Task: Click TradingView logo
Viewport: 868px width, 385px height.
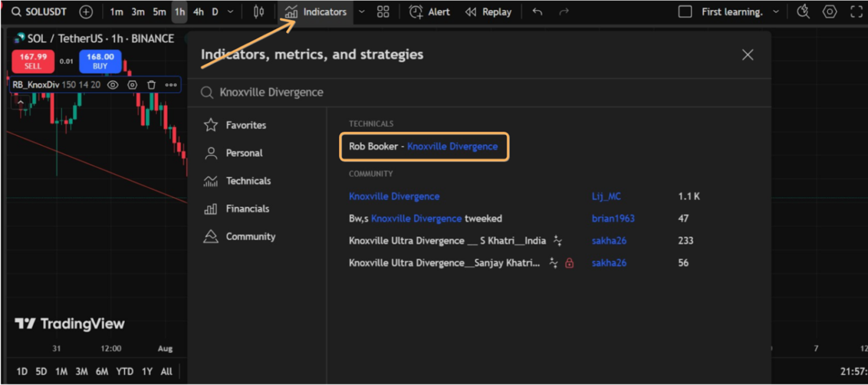Action: (70, 323)
